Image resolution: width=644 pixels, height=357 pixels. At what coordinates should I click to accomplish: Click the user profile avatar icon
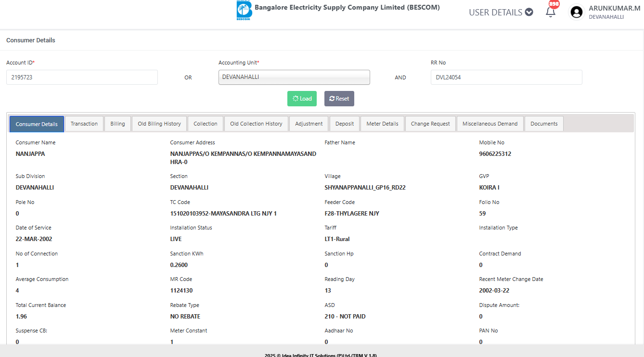coord(577,12)
